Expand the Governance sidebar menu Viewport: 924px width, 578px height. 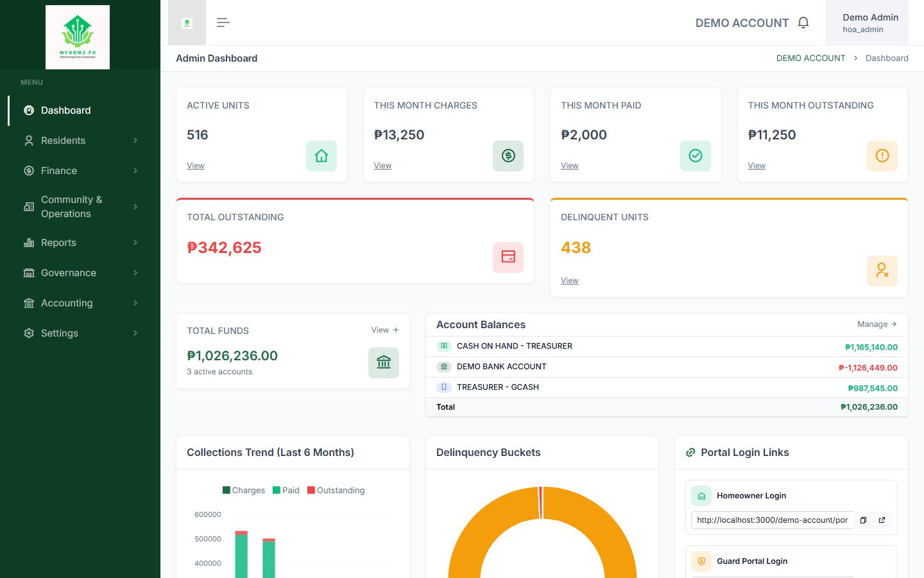click(80, 273)
